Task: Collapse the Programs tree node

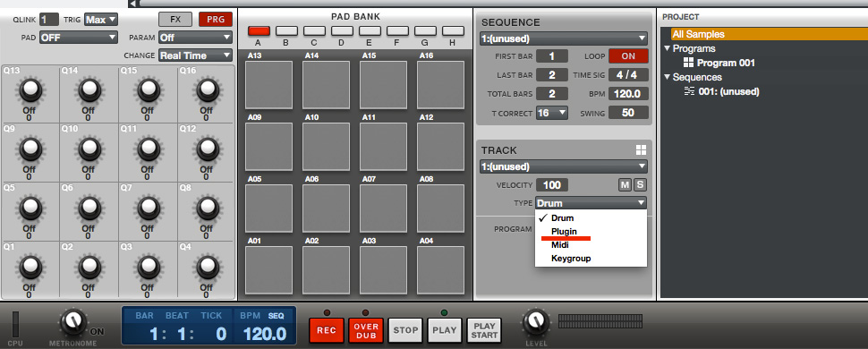Action: pyautogui.click(x=668, y=48)
